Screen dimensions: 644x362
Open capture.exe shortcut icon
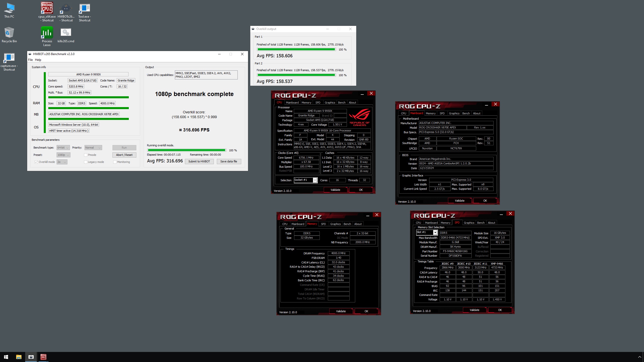click(x=9, y=62)
